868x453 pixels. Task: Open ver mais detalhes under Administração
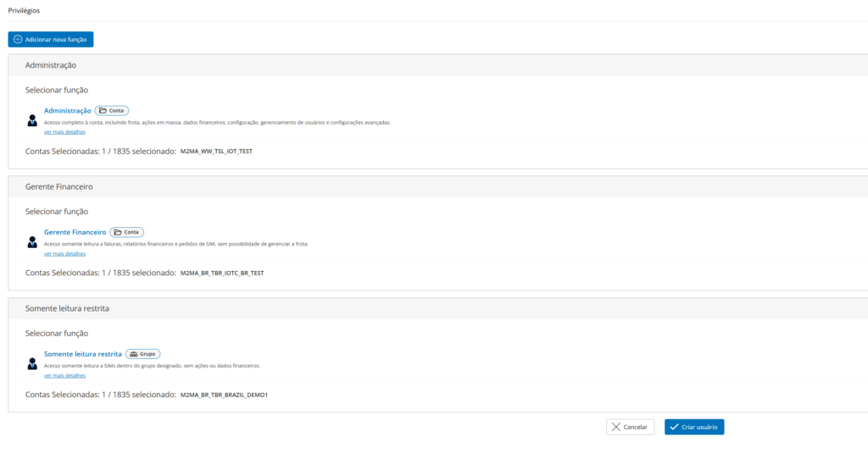[x=64, y=132]
